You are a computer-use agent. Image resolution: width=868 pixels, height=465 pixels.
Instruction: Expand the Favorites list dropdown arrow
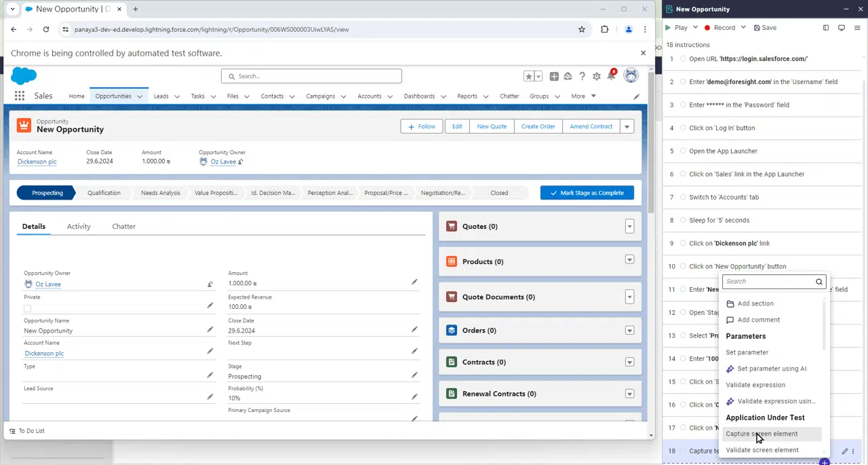538,77
